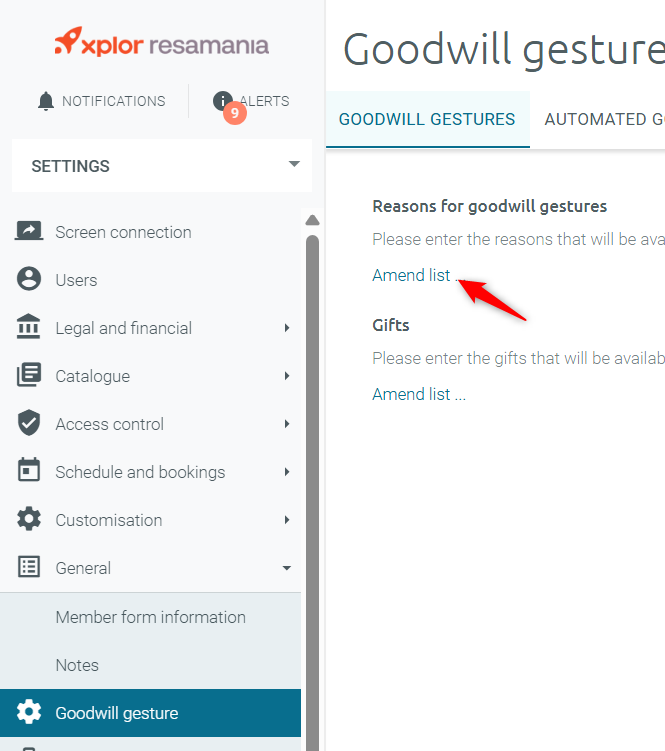Click the Legal and financial bank icon
Image resolution: width=665 pixels, height=751 pixels.
[28, 327]
